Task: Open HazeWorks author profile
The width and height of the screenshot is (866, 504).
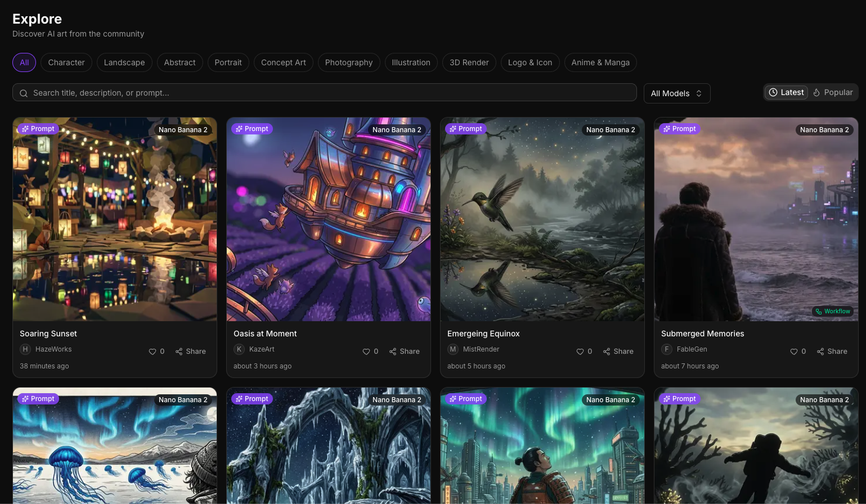Action: click(x=53, y=349)
